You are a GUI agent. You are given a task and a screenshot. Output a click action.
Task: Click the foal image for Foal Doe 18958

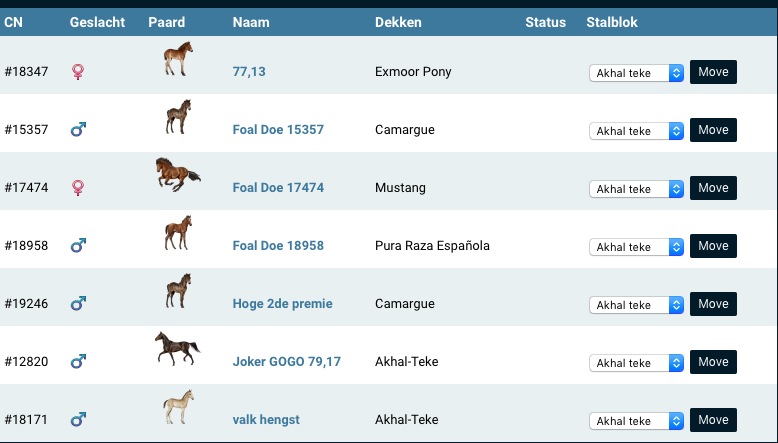[x=178, y=234]
